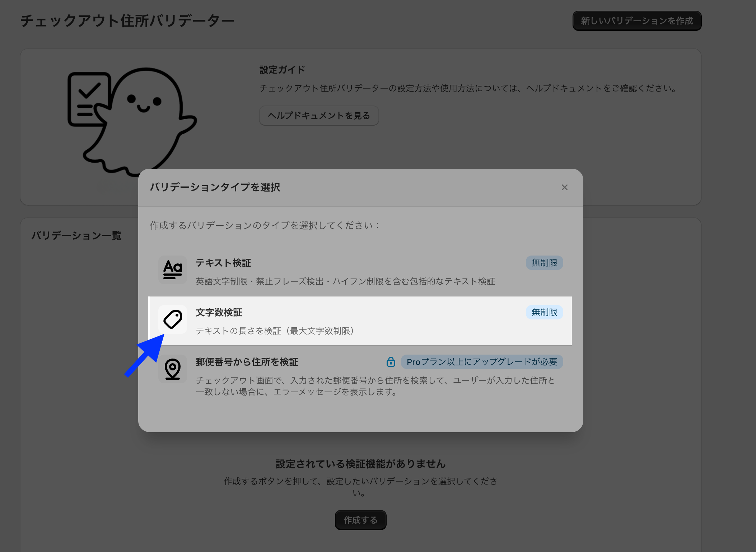Click the text validation description line
The image size is (756, 552).
pyautogui.click(x=345, y=281)
